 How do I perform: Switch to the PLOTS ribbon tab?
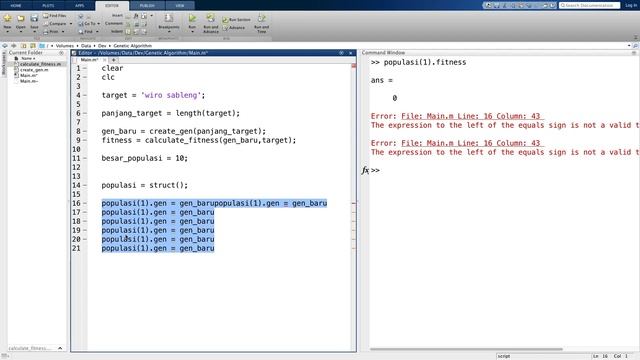click(x=48, y=5)
